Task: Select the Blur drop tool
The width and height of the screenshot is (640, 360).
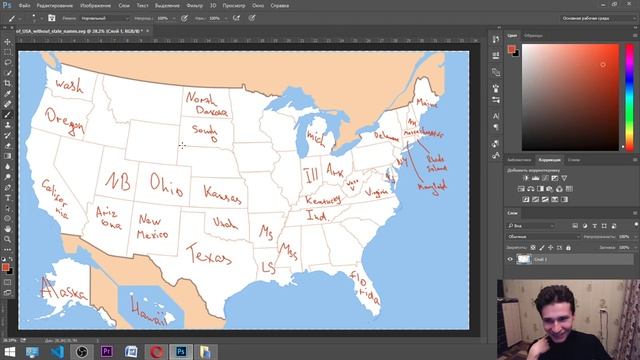Action: [x=8, y=167]
